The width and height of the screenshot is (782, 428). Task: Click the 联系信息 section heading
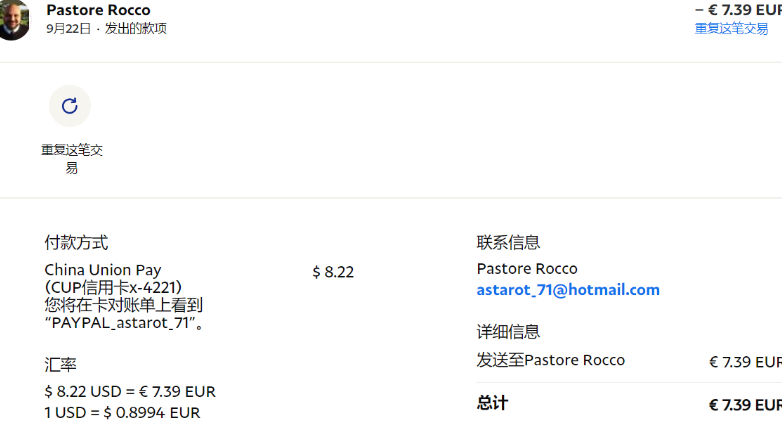coord(508,242)
